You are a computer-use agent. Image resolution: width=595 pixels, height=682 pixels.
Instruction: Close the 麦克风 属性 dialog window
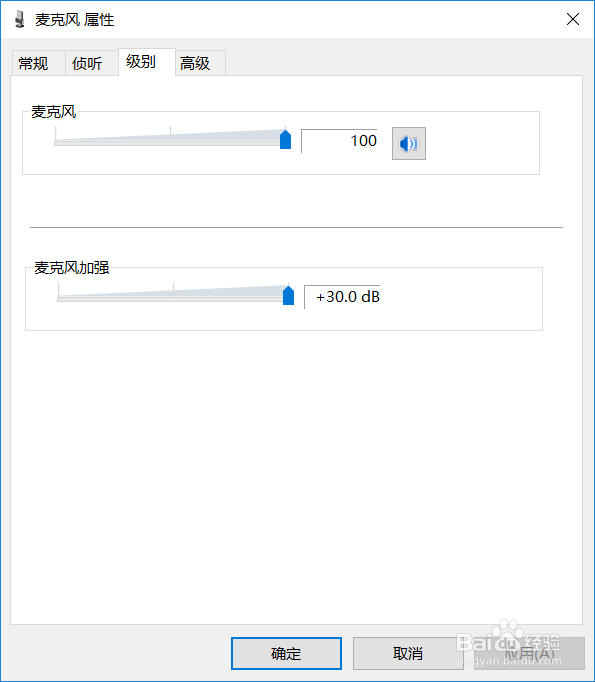point(572,19)
